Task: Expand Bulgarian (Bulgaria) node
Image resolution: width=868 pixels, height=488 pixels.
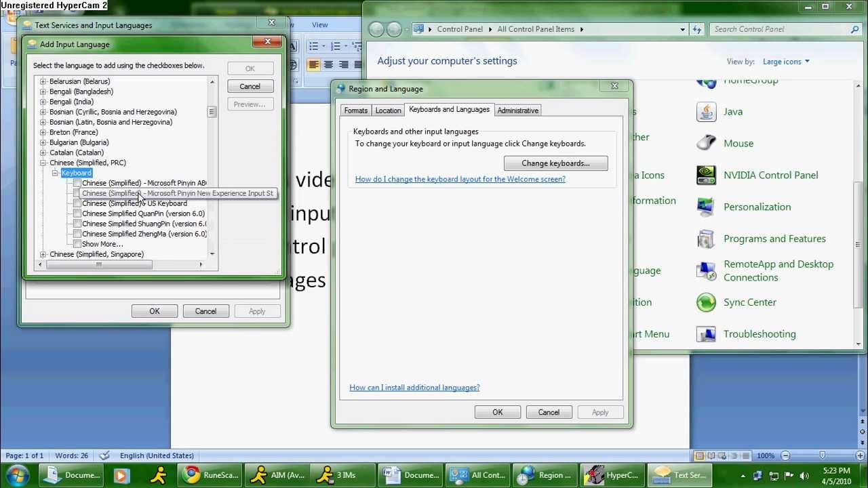Action: click(43, 142)
